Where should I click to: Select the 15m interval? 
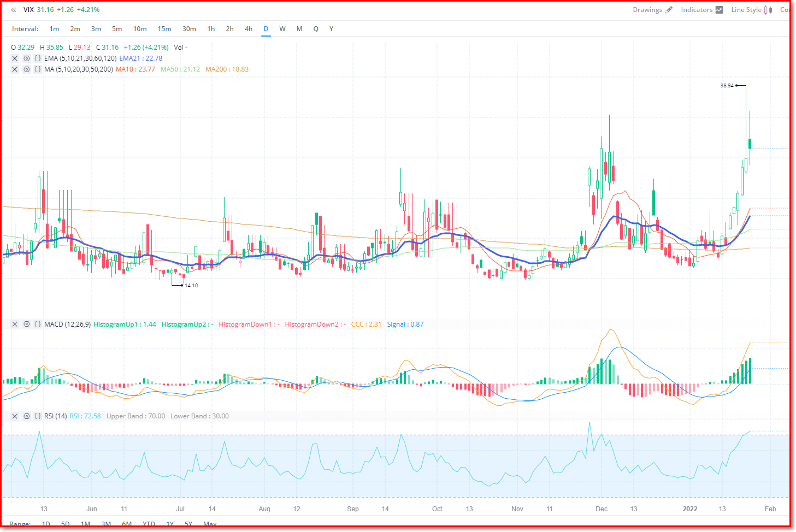pyautogui.click(x=164, y=29)
